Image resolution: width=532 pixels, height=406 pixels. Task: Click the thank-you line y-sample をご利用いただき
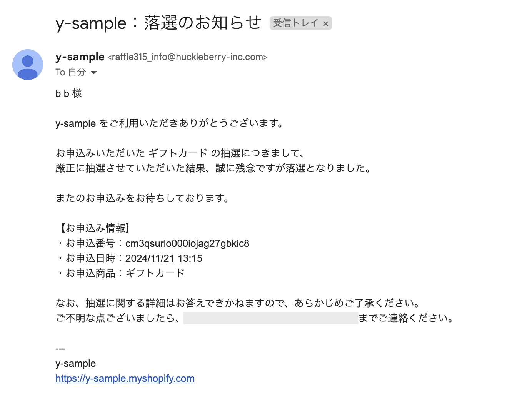pyautogui.click(x=169, y=123)
